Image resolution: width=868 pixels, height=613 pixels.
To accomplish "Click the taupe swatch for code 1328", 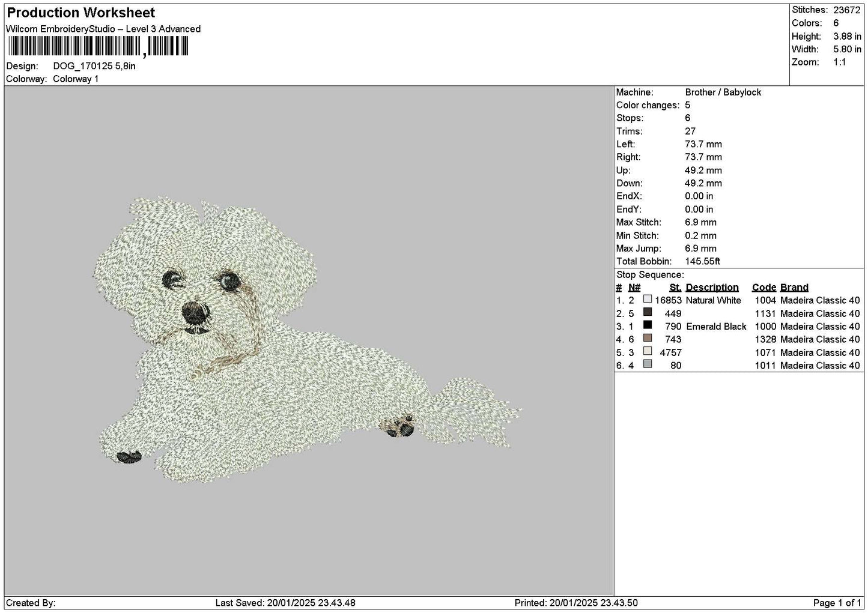I will pos(648,338).
